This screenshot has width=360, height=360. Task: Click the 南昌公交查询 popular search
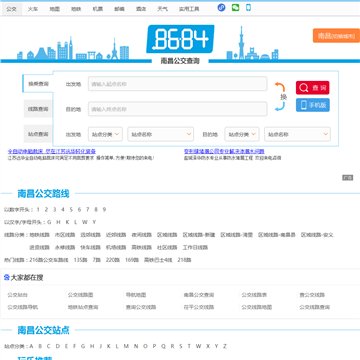[x=199, y=295]
